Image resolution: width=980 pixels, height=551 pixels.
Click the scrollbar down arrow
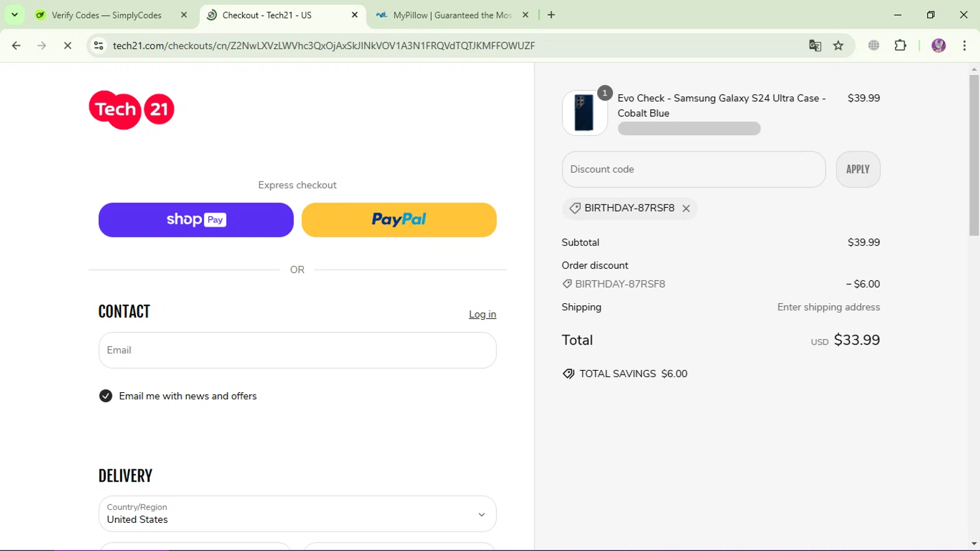(974, 544)
